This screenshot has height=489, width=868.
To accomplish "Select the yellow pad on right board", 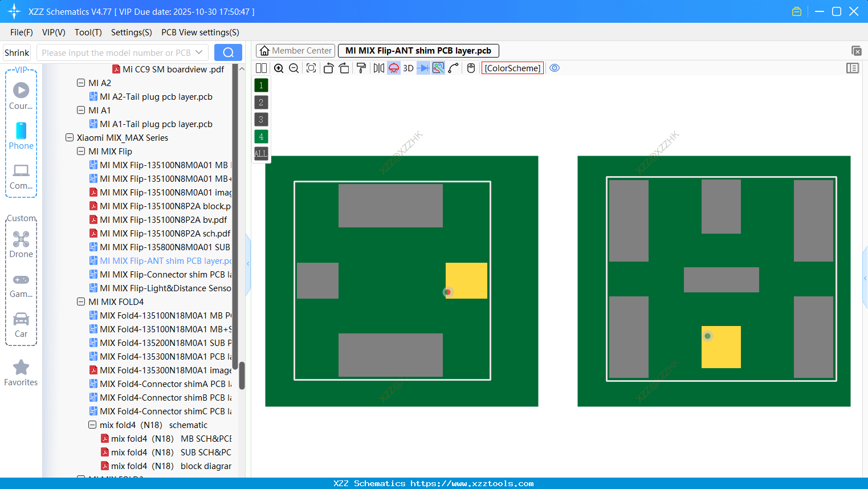I will click(x=721, y=347).
